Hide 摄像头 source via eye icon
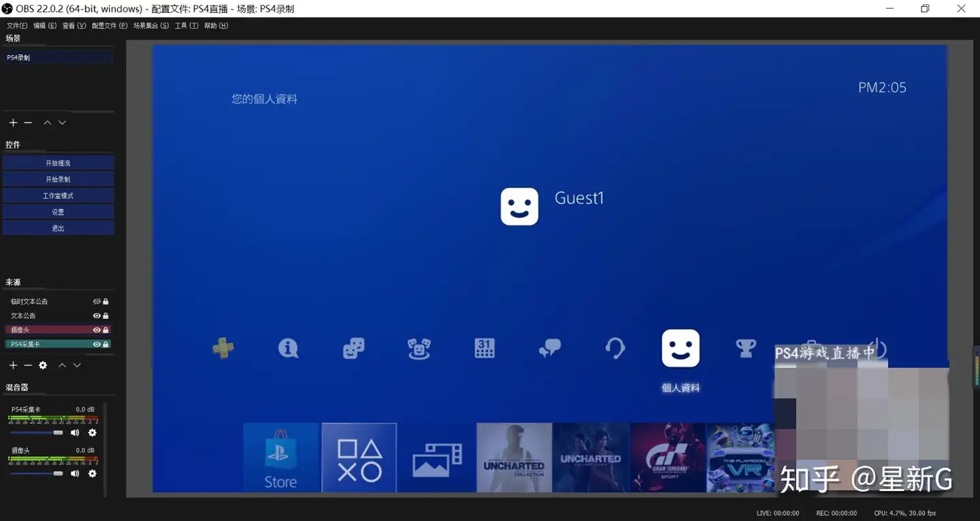The image size is (980, 521). [97, 330]
